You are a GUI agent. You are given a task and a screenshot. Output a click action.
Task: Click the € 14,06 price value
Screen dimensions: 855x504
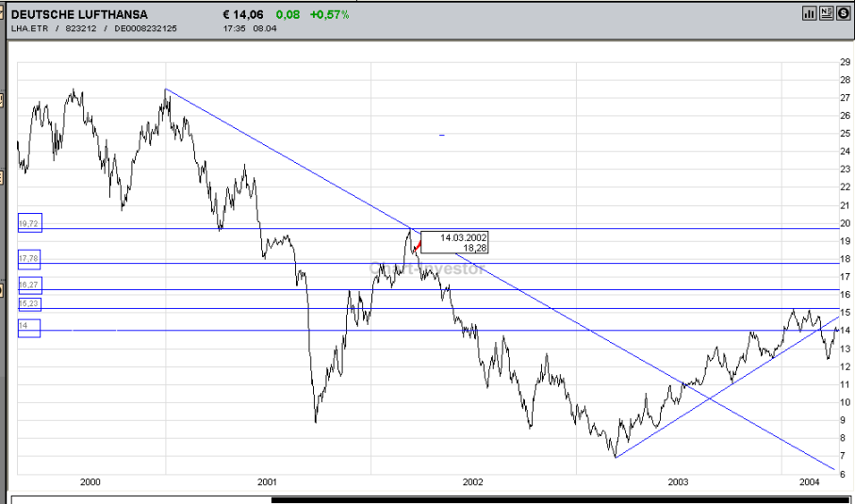(x=243, y=15)
